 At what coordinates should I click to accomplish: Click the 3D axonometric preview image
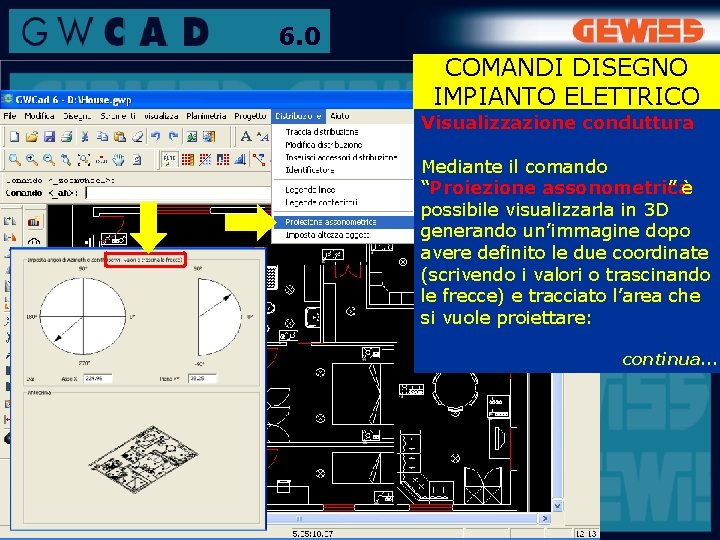[143, 459]
